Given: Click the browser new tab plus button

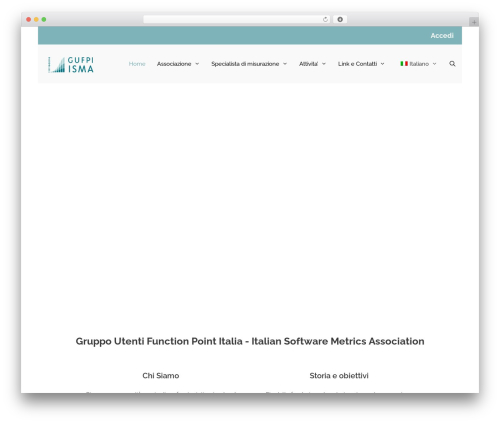Looking at the screenshot, I should tap(474, 22).
